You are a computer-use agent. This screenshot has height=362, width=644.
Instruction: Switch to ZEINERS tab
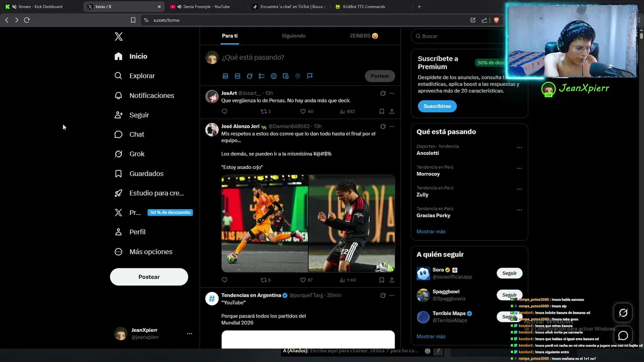[x=364, y=36]
